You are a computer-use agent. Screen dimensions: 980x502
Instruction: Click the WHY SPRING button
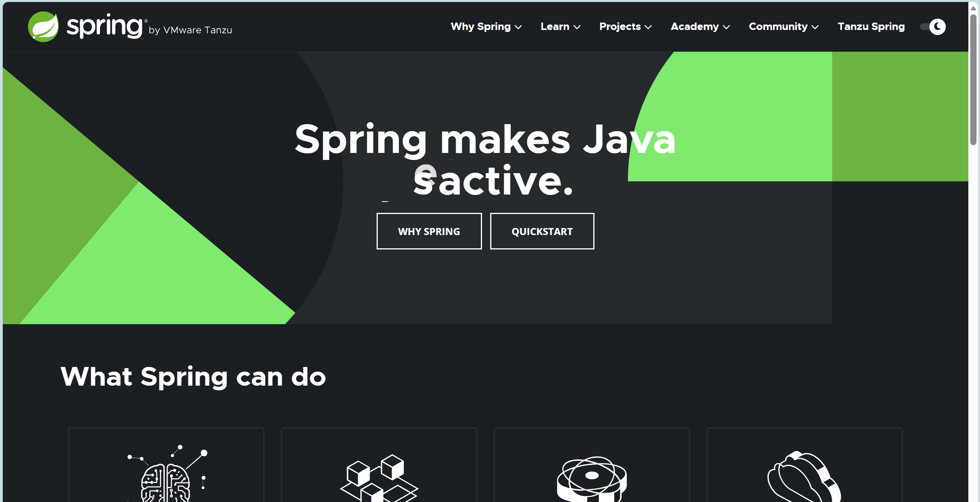coord(429,231)
